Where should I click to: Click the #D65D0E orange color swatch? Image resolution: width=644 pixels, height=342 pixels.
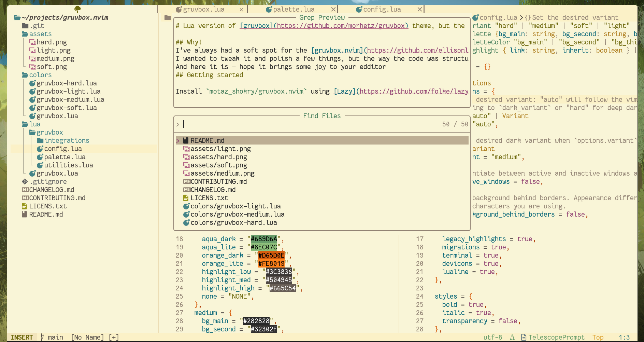[271, 256]
